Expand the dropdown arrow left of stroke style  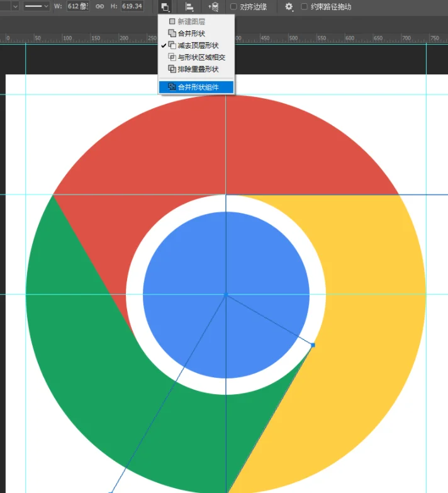[15, 6]
